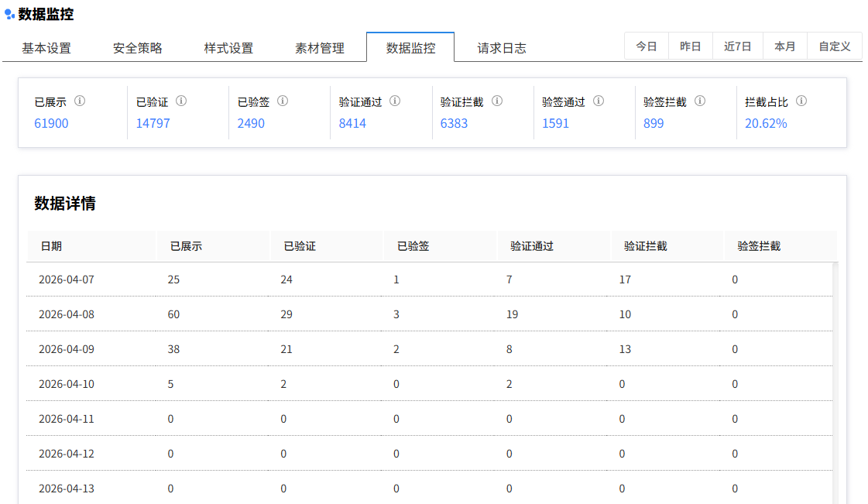
Task: Click info icon beside 拦截占比
Action: click(x=801, y=101)
